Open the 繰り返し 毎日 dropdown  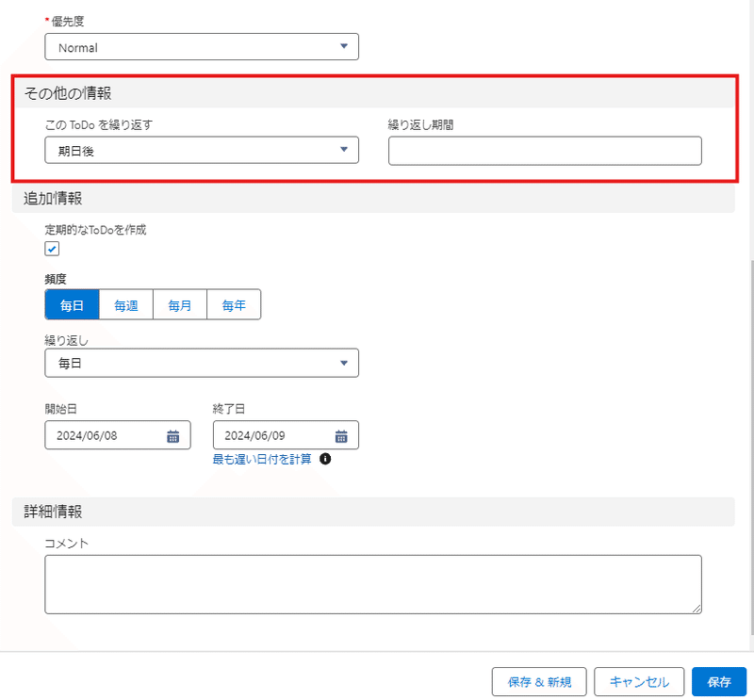click(x=202, y=363)
